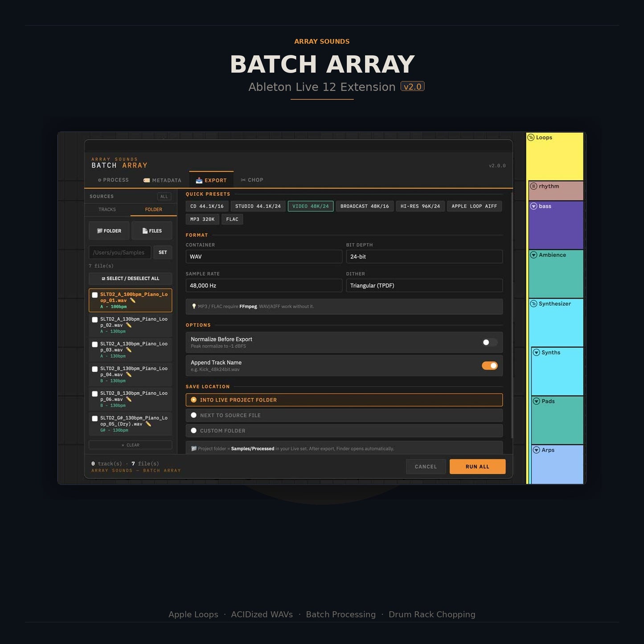The width and height of the screenshot is (644, 644).
Task: Collapse the Arps track arrow
Action: point(537,450)
